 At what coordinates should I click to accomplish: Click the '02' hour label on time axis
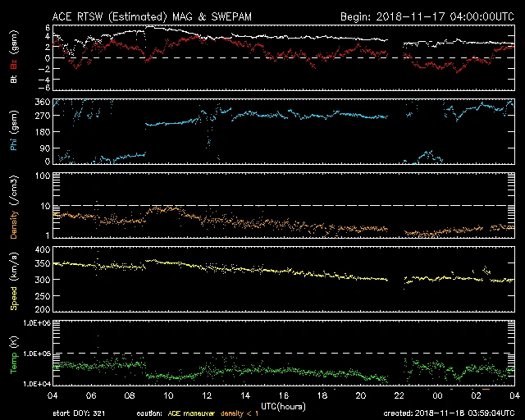476,396
